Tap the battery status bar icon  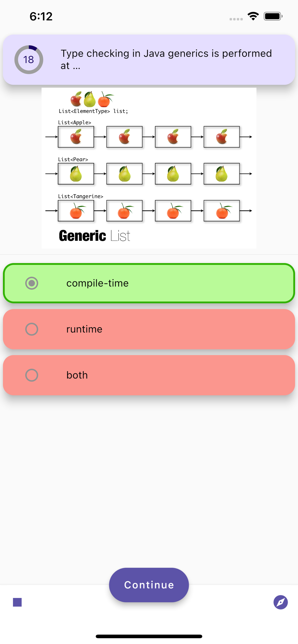click(x=273, y=16)
